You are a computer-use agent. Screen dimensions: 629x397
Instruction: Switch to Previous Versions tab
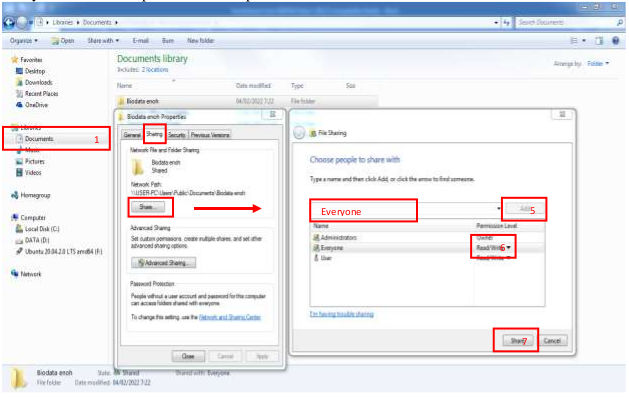[x=210, y=135]
